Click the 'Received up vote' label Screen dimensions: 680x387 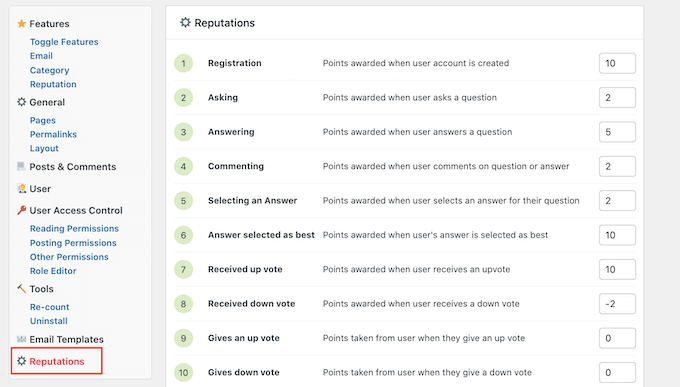[x=245, y=269]
